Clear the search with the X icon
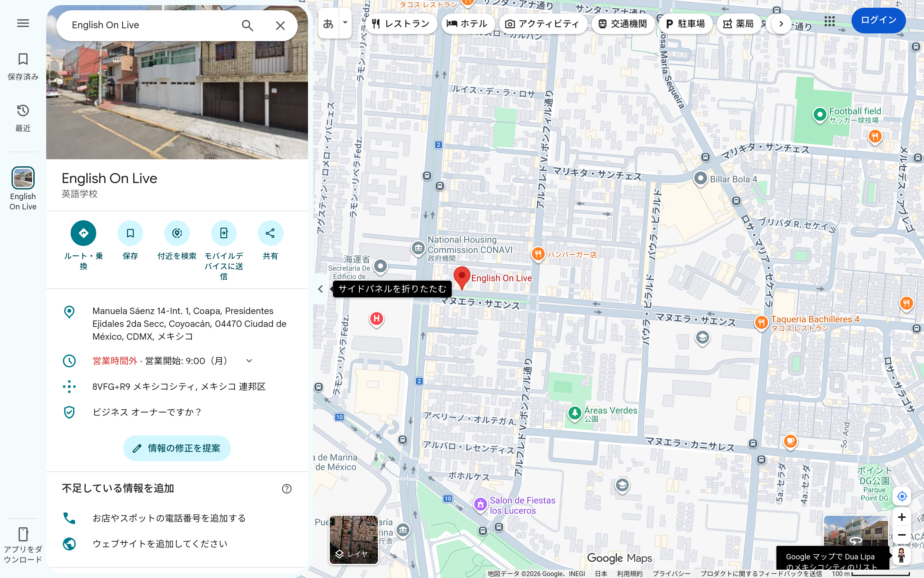 coord(280,25)
